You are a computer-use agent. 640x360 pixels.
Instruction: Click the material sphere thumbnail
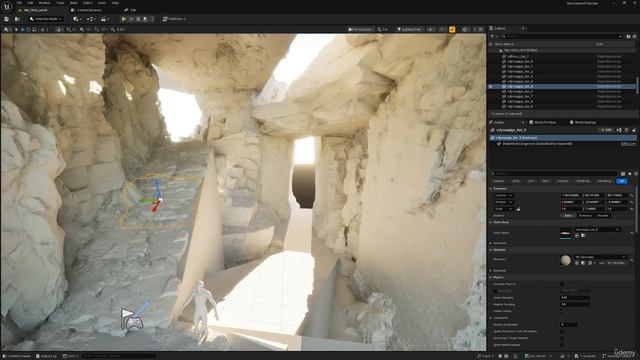(x=565, y=260)
